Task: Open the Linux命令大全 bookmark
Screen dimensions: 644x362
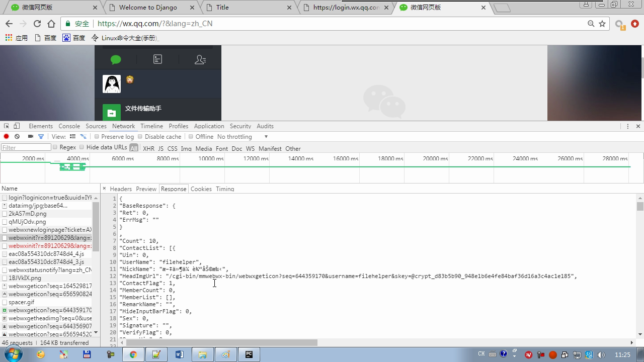Action: click(125, 38)
